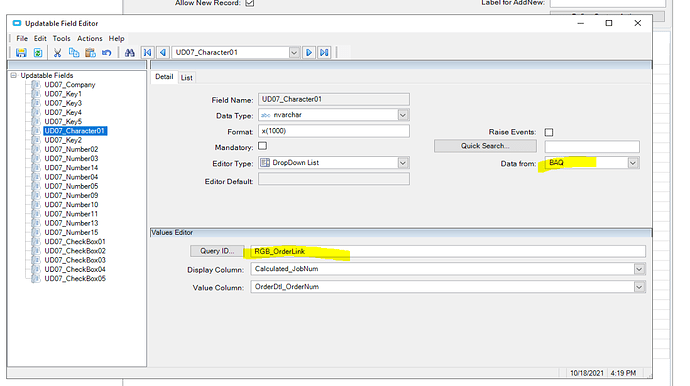The height and width of the screenshot is (386, 690).
Task: Open the Data Type dropdown
Action: tap(403, 115)
